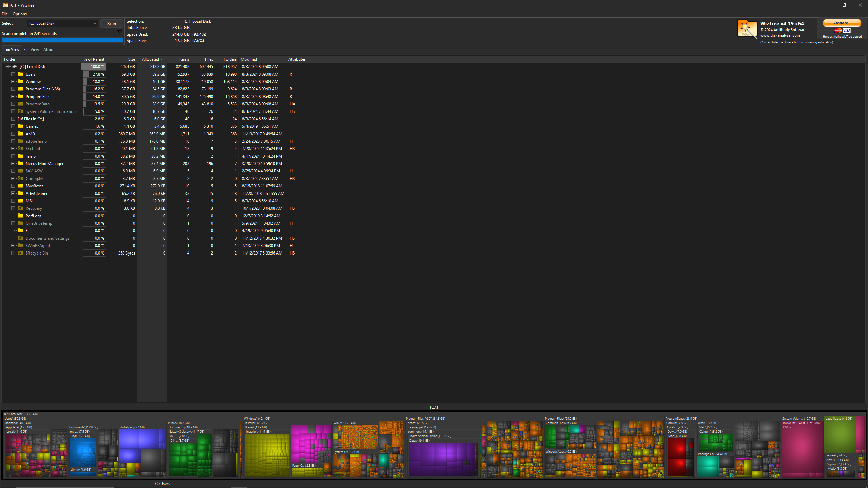Image resolution: width=868 pixels, height=488 pixels.
Task: Sort by the Allocated column header
Action: pyautogui.click(x=152, y=59)
